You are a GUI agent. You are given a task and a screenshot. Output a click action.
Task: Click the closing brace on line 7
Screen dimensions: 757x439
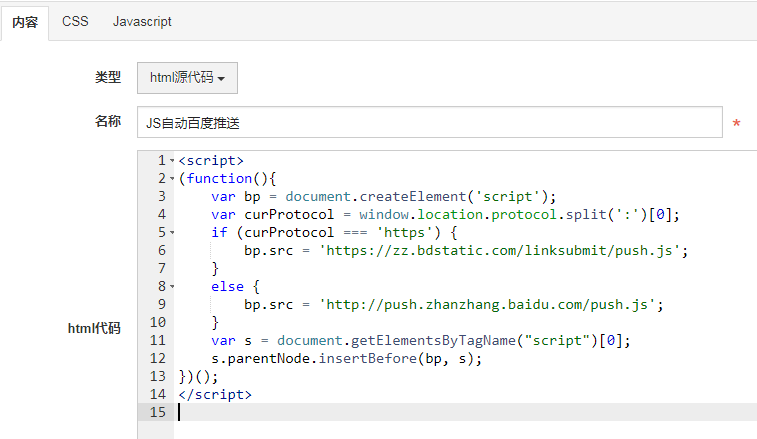(215, 269)
